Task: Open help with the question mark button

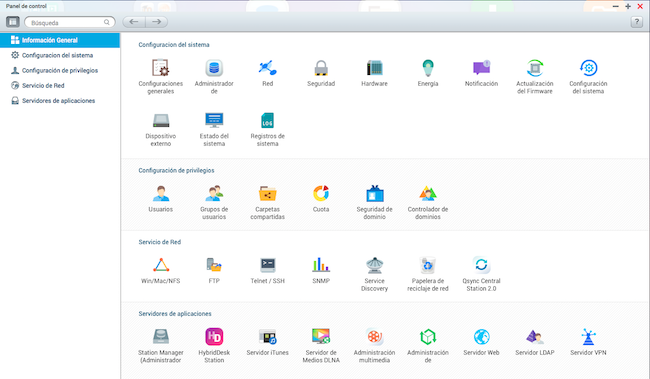Action: pos(637,22)
